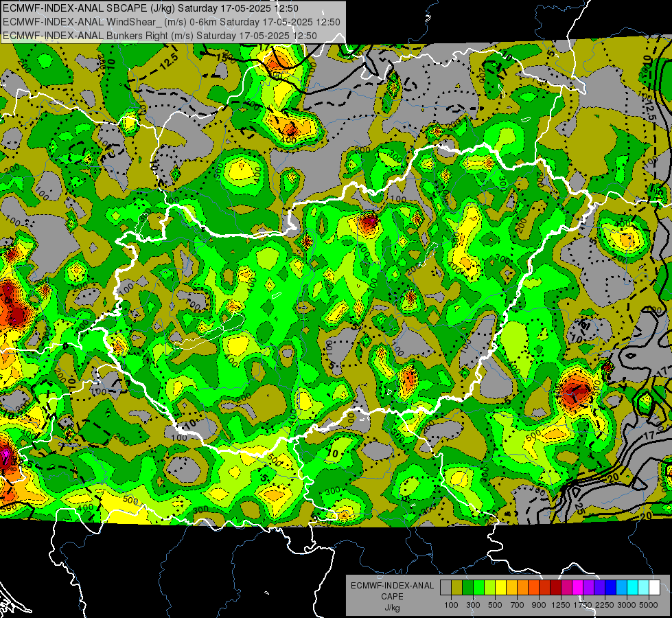Click the 100 tick label on legend scale
Image resolution: width=672 pixels, height=618 pixels.
pos(451,605)
